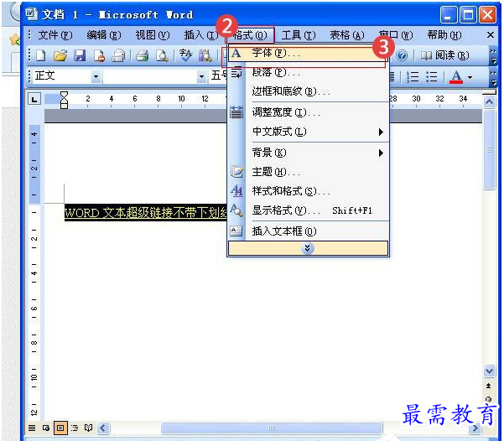Open the 文件(F) menu
Viewport: 504px width, 441px height.
click(x=55, y=34)
